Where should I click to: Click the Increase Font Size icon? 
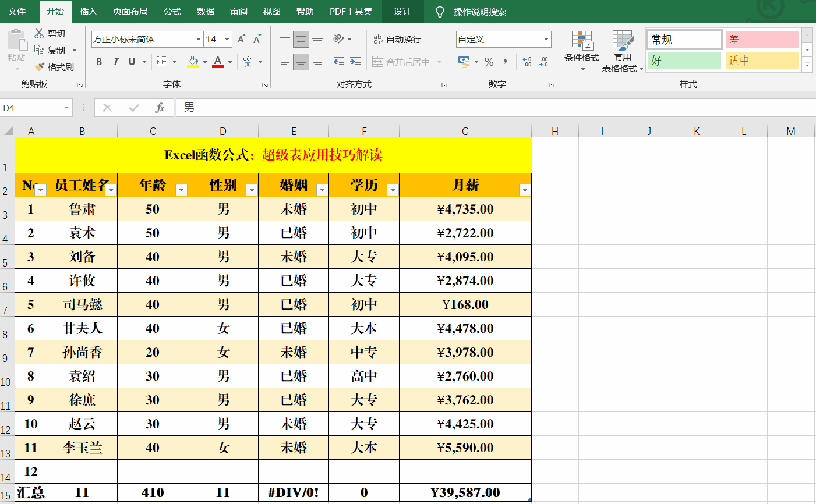241,39
